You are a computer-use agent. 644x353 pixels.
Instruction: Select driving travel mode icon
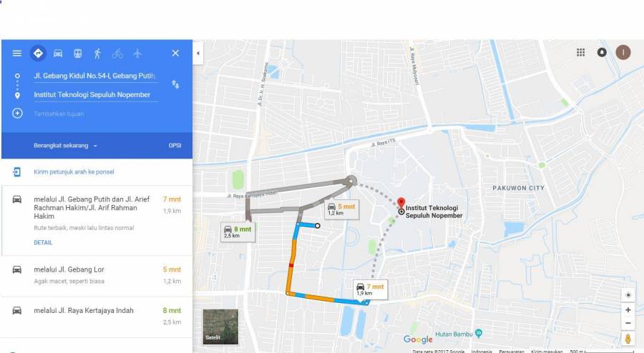(58, 54)
